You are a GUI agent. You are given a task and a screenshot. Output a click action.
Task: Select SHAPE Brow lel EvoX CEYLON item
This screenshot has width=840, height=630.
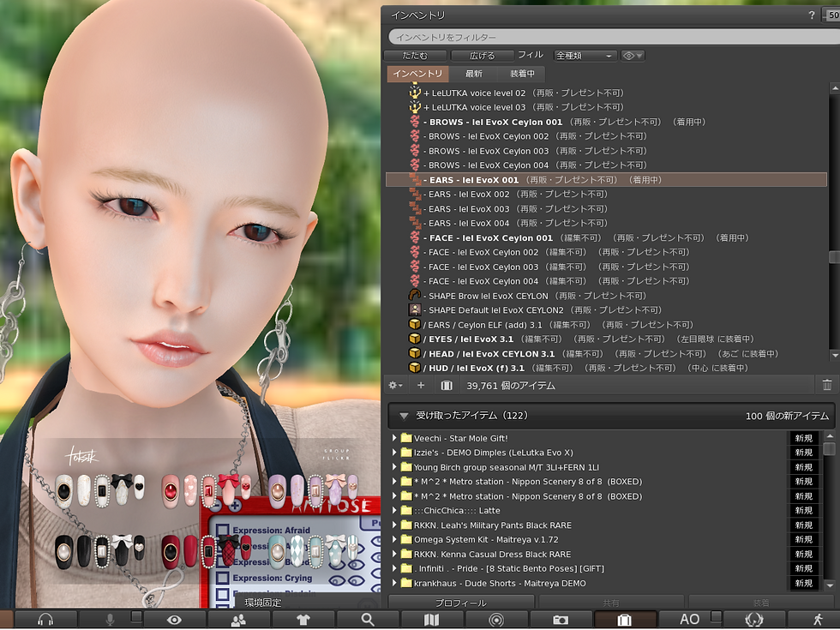tap(607, 296)
